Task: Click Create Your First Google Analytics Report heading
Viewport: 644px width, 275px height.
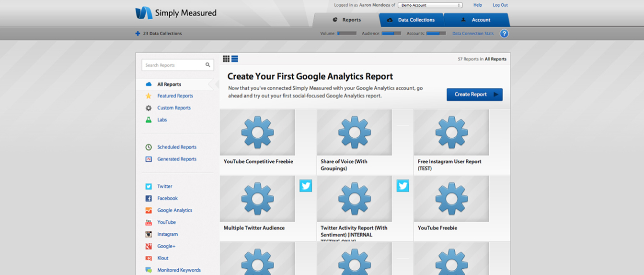Action: pos(310,76)
